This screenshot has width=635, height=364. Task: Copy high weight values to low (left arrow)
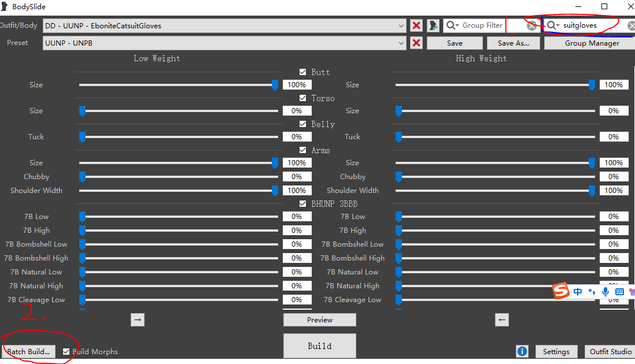[x=502, y=320]
